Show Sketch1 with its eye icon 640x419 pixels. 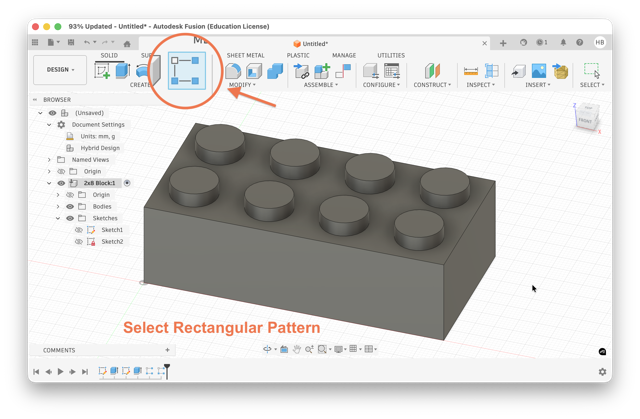coord(79,230)
